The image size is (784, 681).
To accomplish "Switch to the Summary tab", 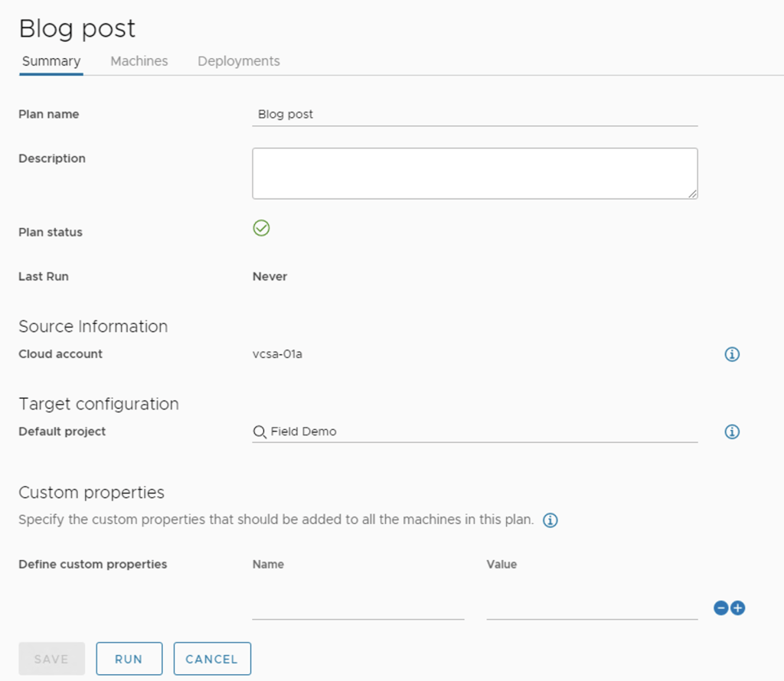I will 51,61.
